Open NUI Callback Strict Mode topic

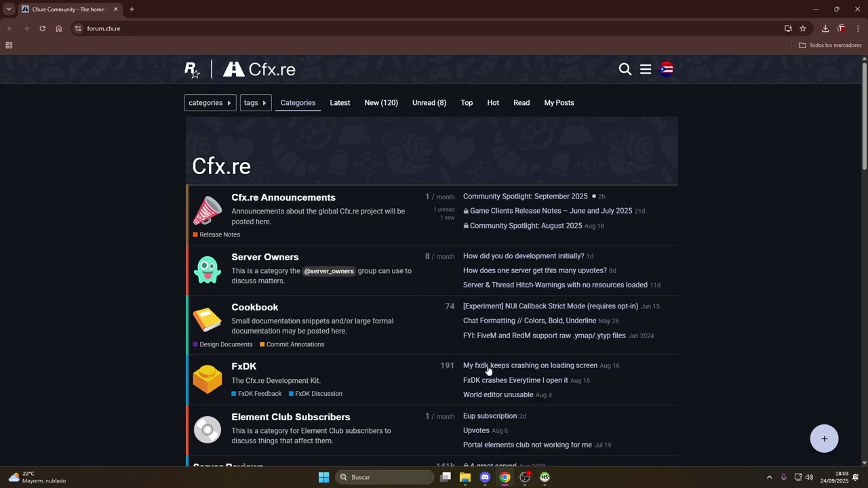[x=551, y=306]
